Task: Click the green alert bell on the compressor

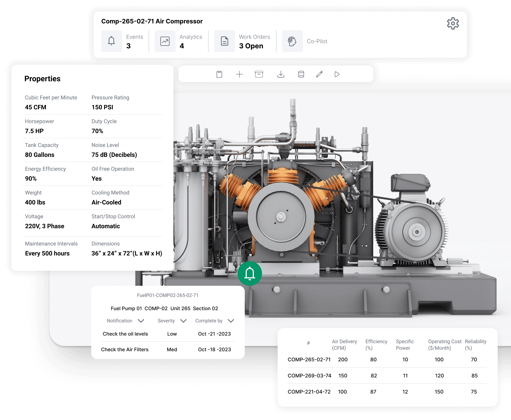Action: 249,273
